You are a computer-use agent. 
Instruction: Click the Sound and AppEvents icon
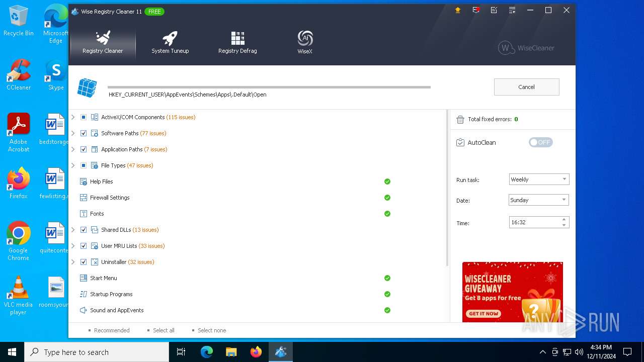[x=84, y=310]
